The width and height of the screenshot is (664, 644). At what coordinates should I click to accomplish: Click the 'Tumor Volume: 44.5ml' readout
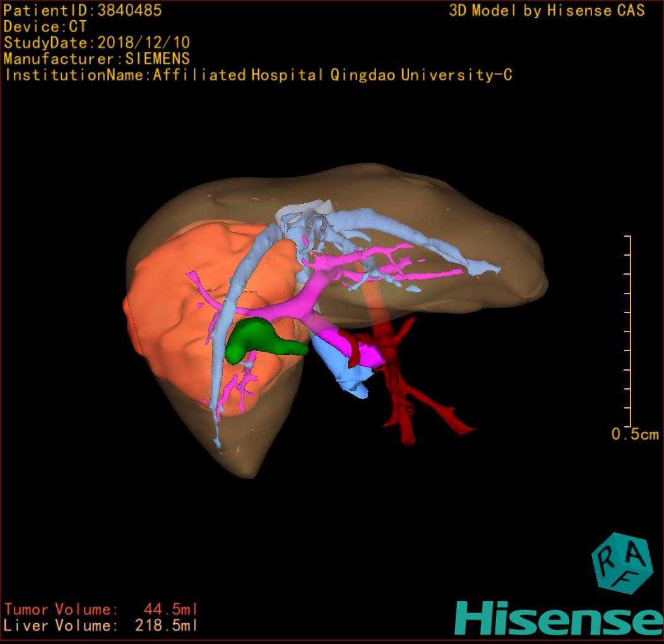(101, 609)
